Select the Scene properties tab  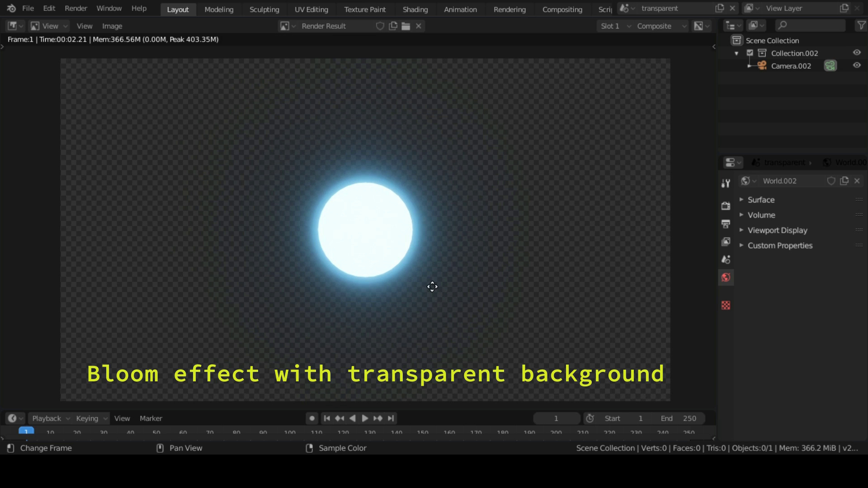726,259
